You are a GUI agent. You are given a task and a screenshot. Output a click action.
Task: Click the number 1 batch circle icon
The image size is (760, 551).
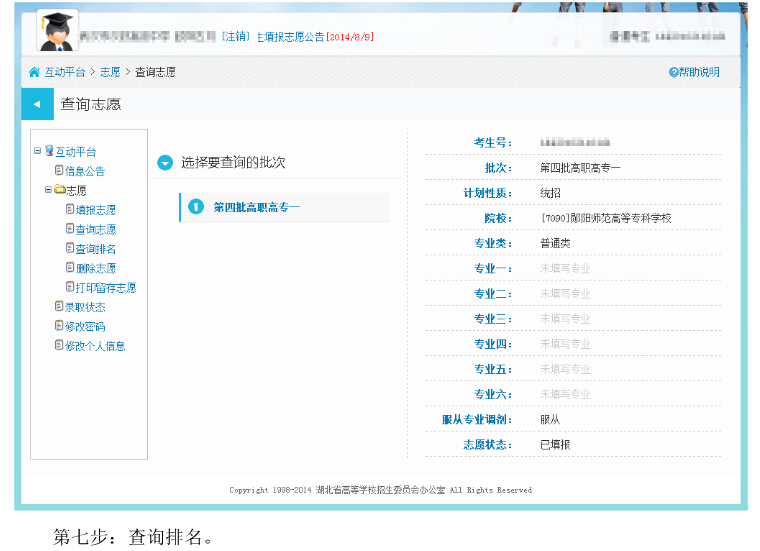196,207
